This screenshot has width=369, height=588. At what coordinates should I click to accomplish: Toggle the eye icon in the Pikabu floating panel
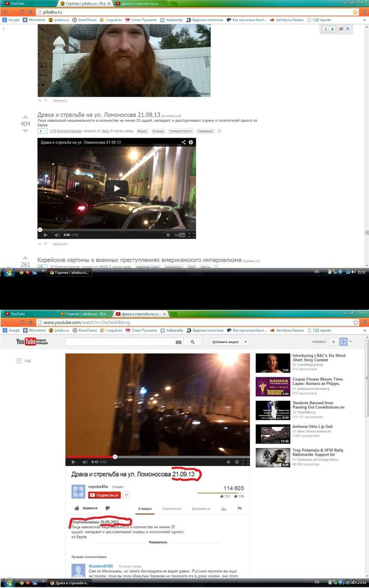pos(341,29)
